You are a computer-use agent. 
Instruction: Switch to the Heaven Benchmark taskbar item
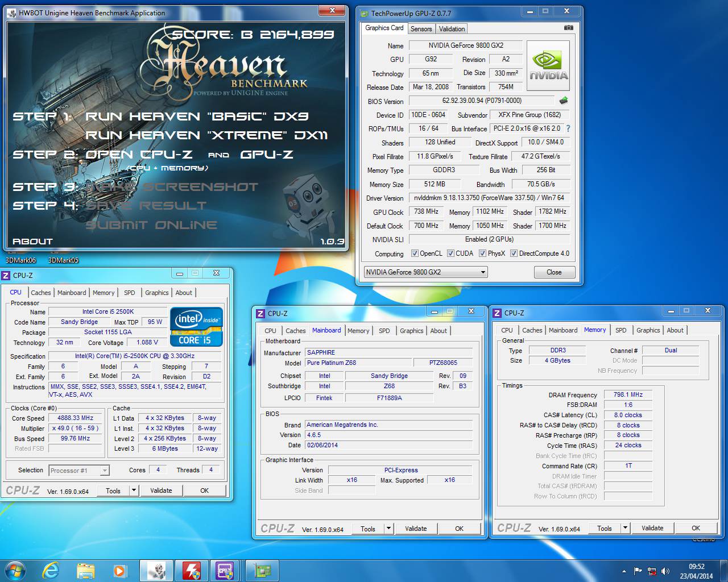click(156, 571)
